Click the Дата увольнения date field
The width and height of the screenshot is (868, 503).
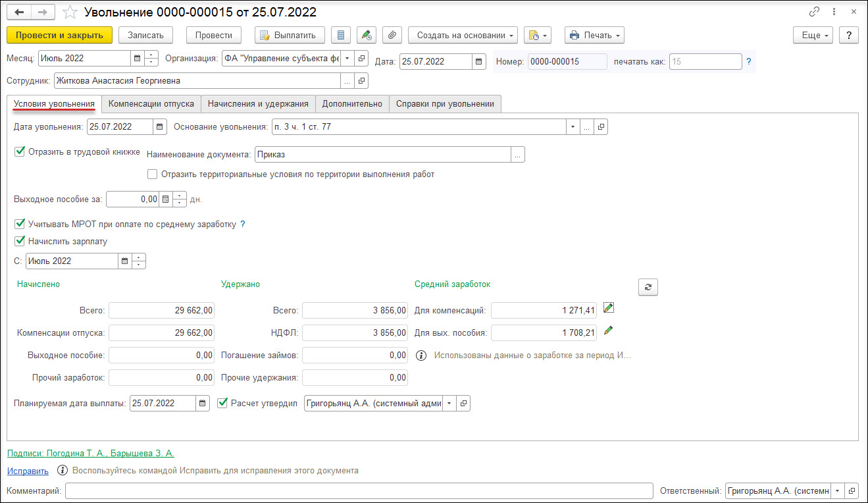click(x=120, y=126)
